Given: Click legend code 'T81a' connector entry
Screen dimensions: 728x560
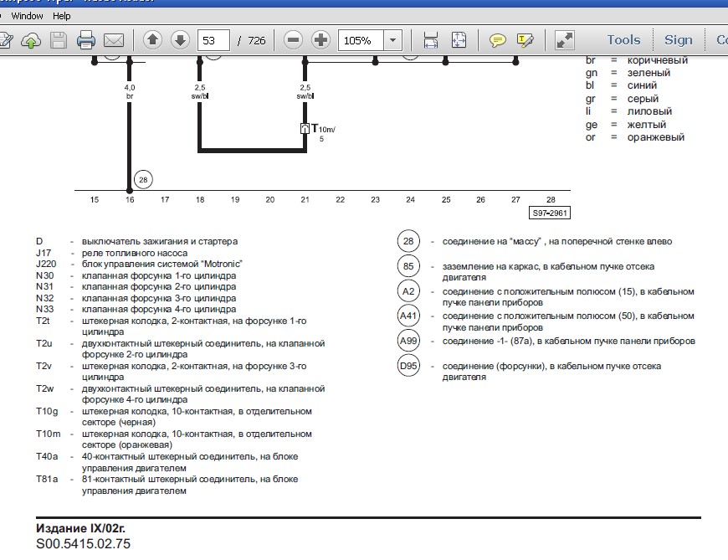Looking at the screenshot, I should 47,479.
